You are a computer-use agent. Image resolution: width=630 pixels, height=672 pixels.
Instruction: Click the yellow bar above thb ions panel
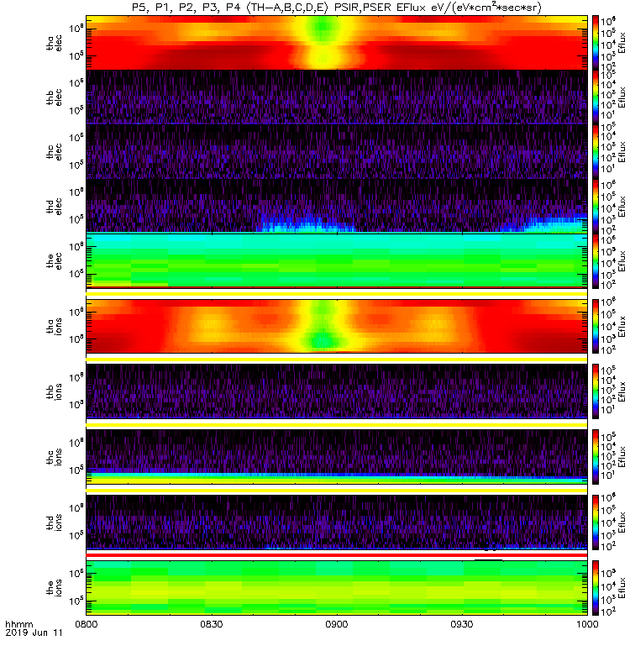pyautogui.click(x=337, y=360)
